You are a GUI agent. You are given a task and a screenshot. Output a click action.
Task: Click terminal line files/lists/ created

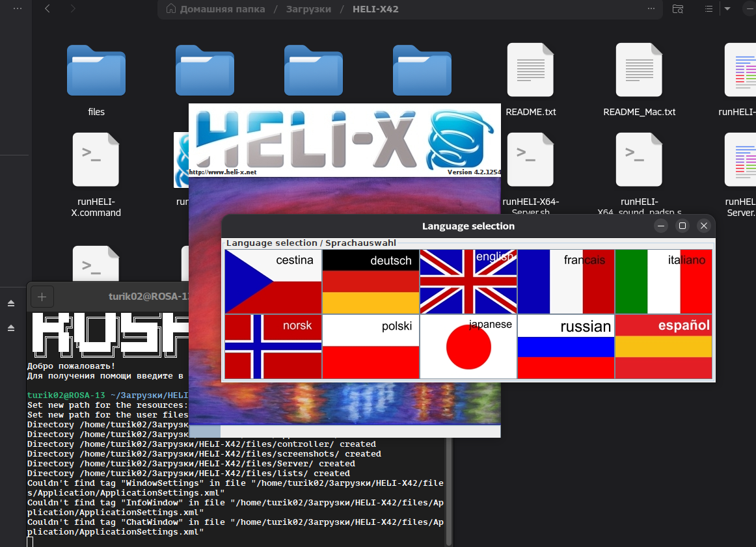pos(189,474)
